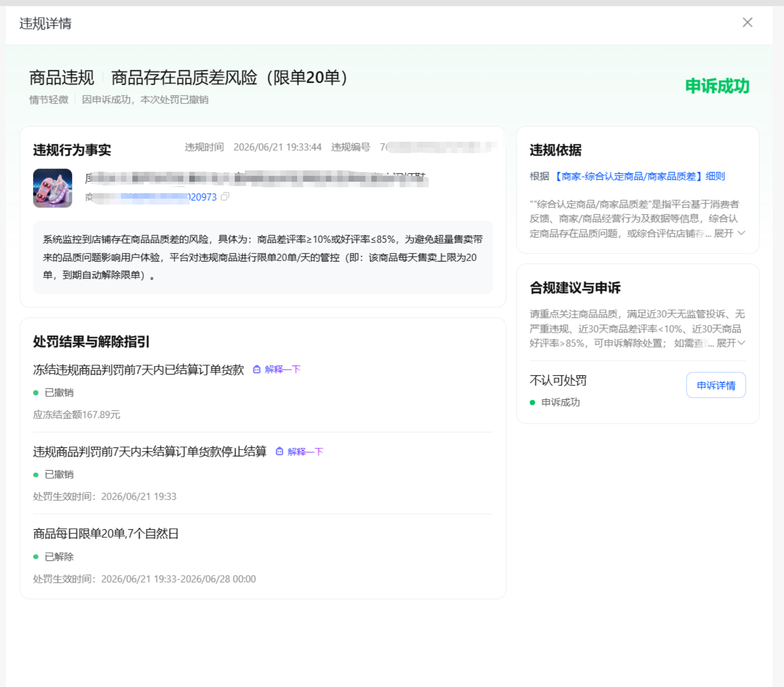Screen dimensions: 784x687
Task: Click the robot icon beside 冻结违规商品 explanation
Action: 257,369
